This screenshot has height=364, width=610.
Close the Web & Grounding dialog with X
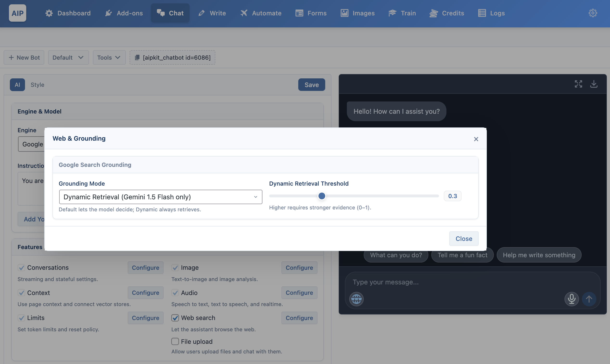coord(476,139)
